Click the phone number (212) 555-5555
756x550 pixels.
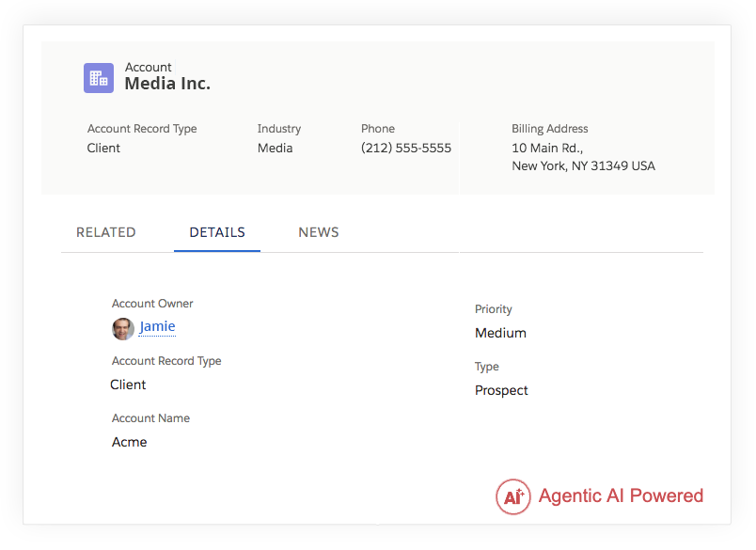coord(406,148)
